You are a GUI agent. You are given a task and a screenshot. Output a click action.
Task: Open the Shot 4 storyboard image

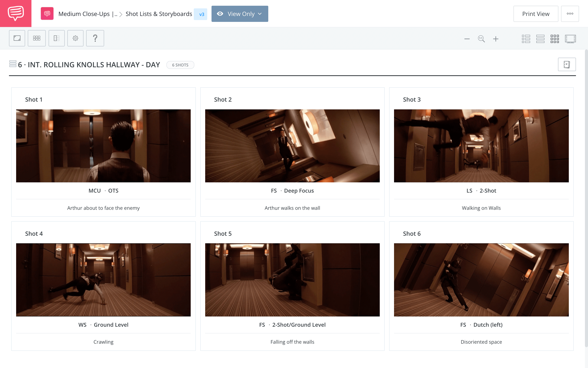click(104, 280)
